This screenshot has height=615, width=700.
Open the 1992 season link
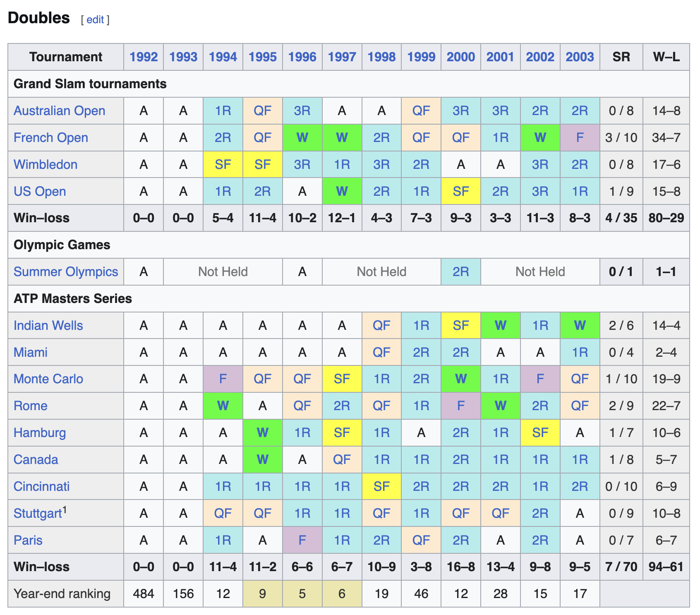(144, 57)
